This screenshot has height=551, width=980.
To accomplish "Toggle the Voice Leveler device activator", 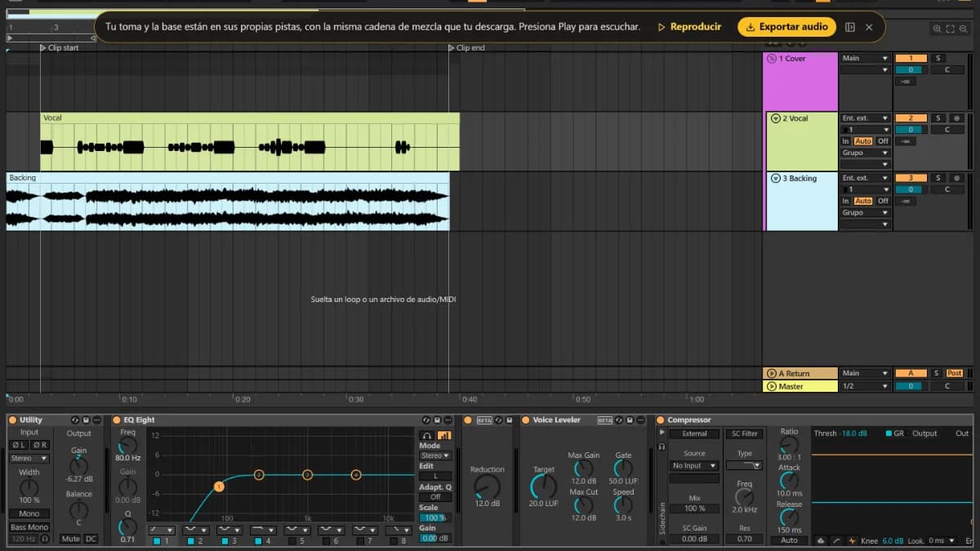I will coord(525,420).
